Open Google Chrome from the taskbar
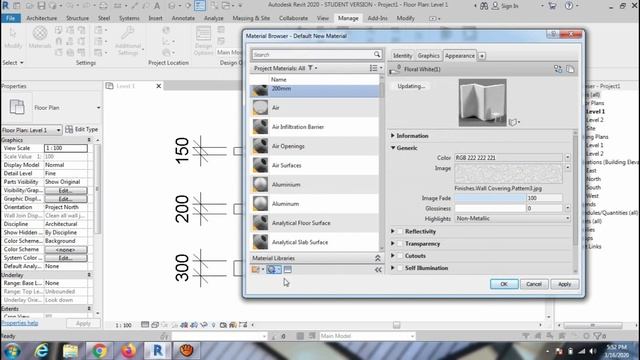This screenshot has height=360, width=640. click(x=99, y=351)
